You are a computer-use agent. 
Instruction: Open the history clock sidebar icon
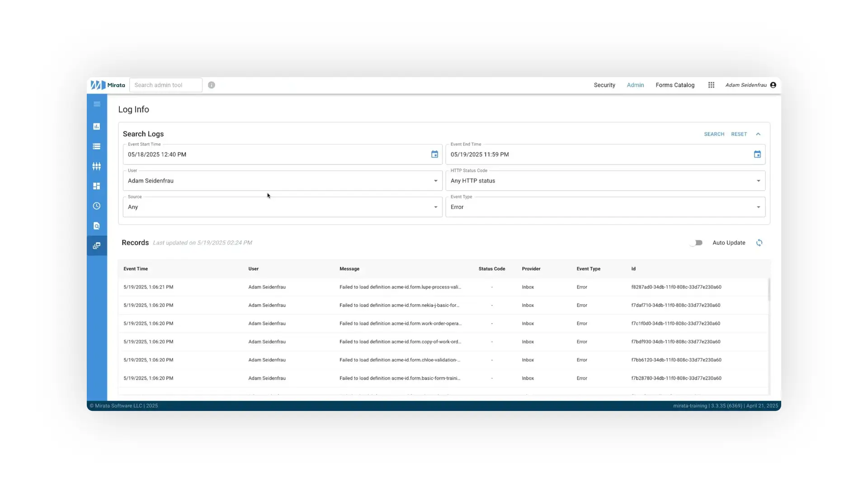coord(97,206)
